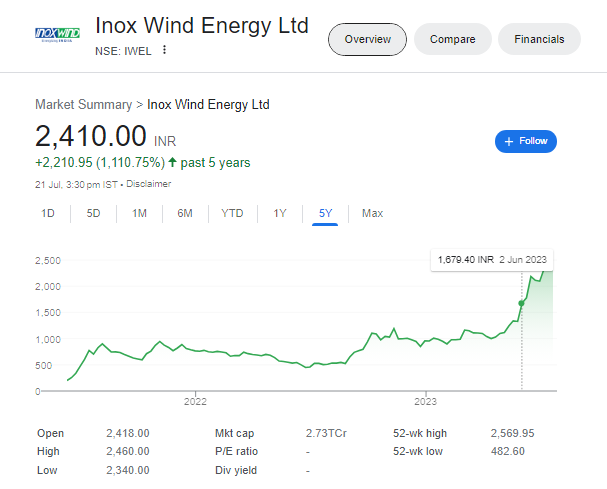Open the Market Summary breadcrumb link
Viewport: 607px width, 489px height.
[x=83, y=104]
